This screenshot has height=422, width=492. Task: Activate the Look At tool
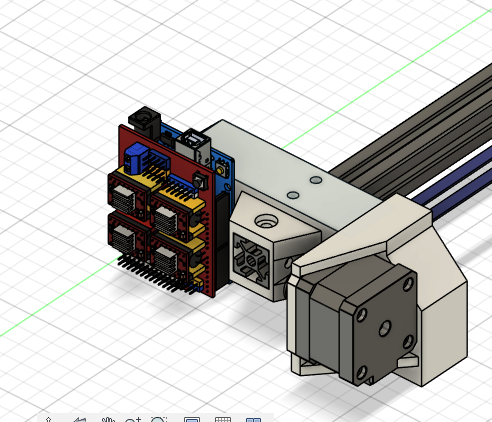(80, 419)
